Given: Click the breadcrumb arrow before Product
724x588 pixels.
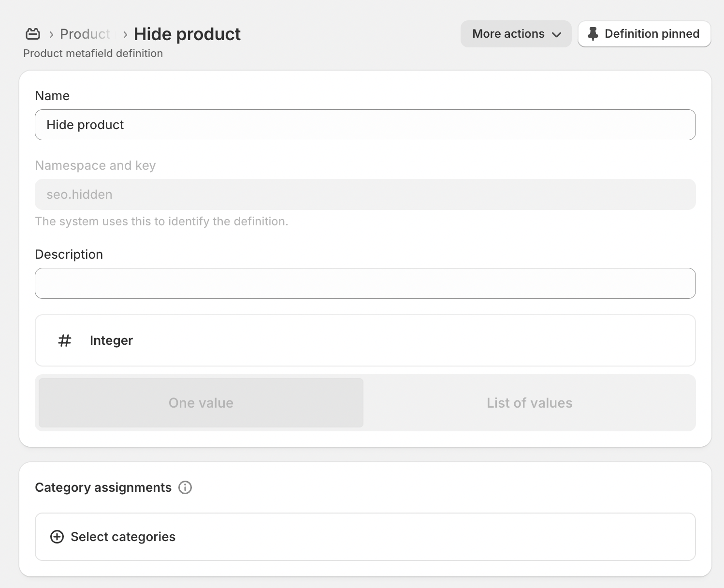Looking at the screenshot, I should [51, 34].
